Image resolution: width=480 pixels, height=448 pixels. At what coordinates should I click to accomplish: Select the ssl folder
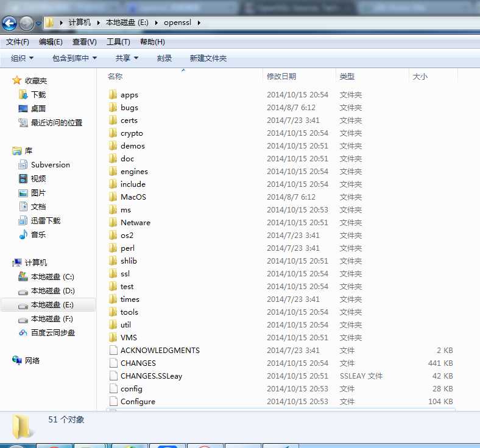(119, 274)
